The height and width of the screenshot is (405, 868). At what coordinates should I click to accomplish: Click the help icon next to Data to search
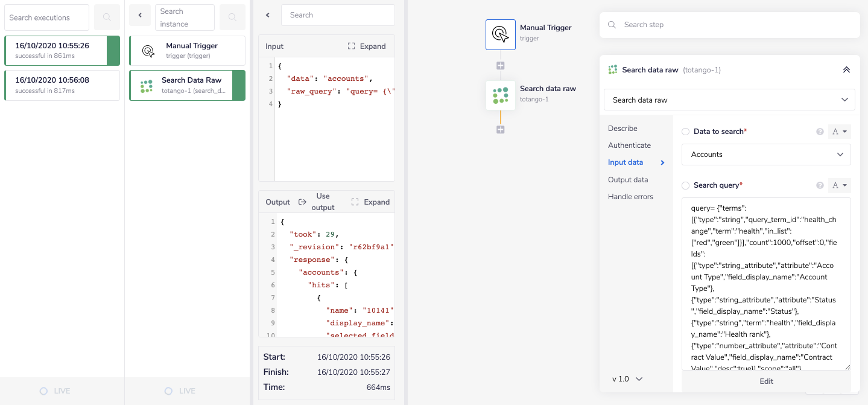(x=820, y=132)
